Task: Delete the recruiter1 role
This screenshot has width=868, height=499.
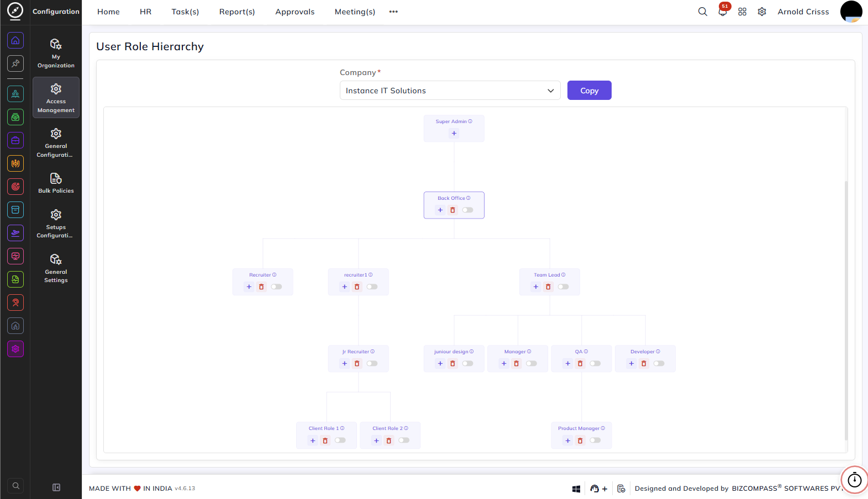Action: [357, 286]
